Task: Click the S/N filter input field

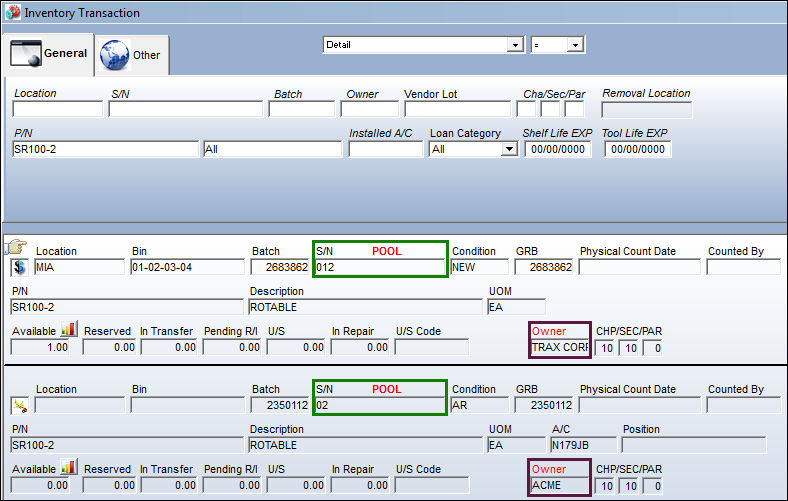Action: coord(185,109)
